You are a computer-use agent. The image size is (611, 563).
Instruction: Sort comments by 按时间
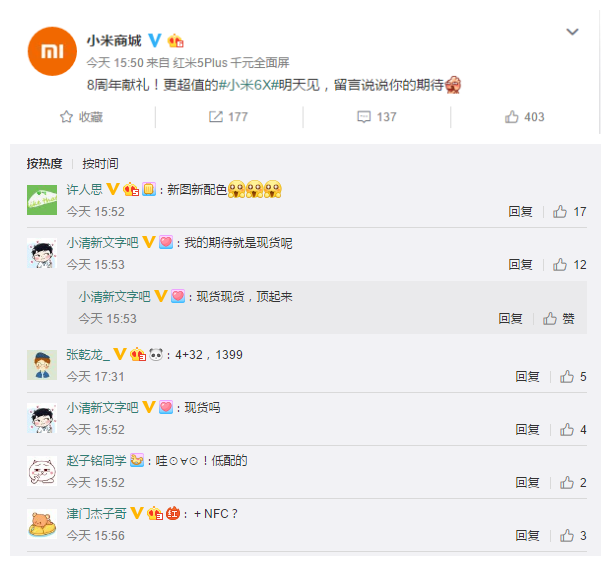[x=100, y=163]
